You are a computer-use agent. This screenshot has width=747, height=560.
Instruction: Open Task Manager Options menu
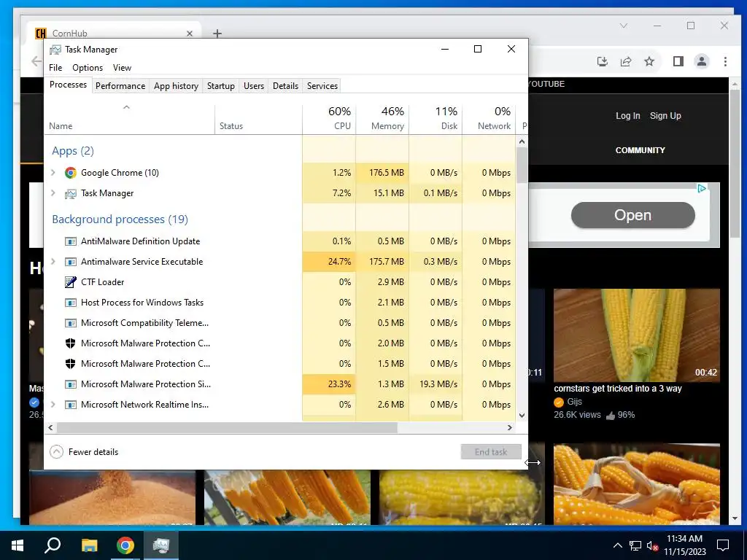[x=88, y=68]
